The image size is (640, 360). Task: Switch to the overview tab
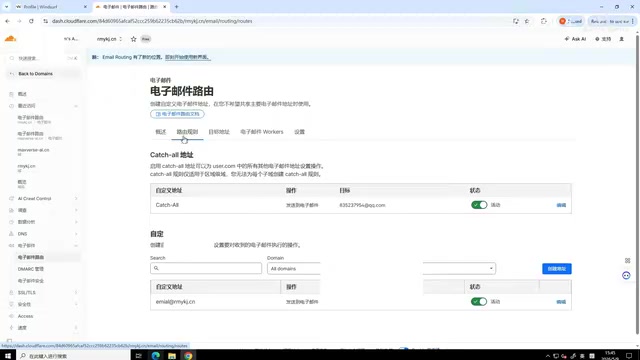coord(161,132)
